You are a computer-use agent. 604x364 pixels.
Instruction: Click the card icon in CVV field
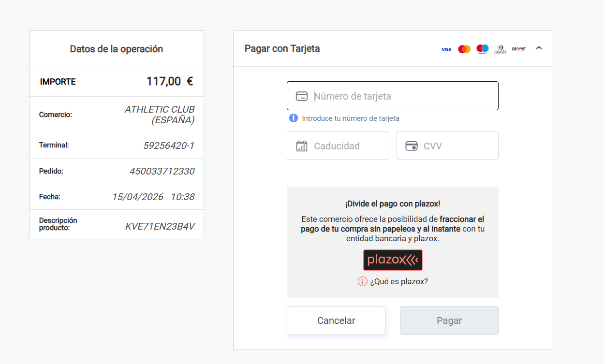pyautogui.click(x=412, y=146)
